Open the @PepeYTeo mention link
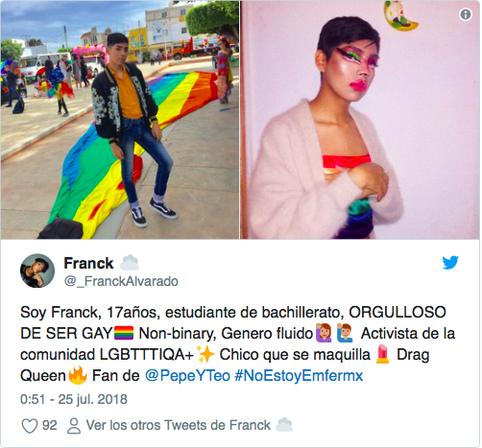482x448 pixels. pos(187,375)
